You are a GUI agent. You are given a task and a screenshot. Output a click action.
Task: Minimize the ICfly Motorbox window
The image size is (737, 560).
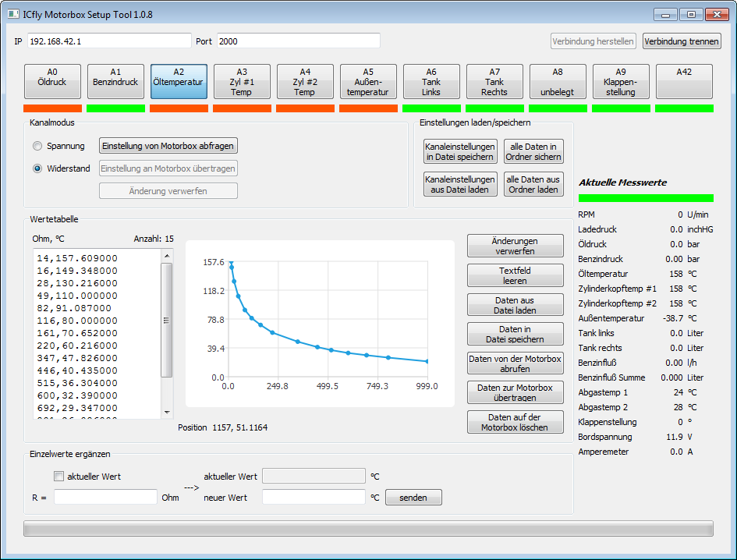pos(665,15)
